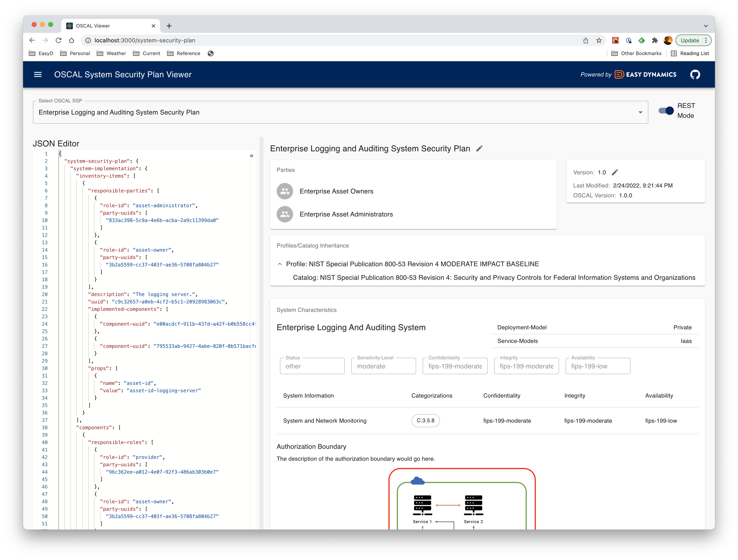Open the Chrome profile avatar
This screenshot has height=560, width=738.
click(668, 40)
